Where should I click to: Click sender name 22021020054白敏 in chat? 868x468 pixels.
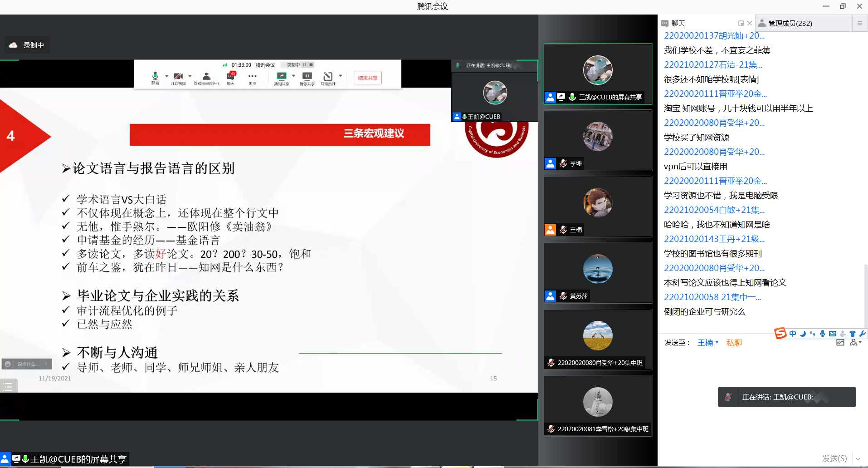point(714,210)
